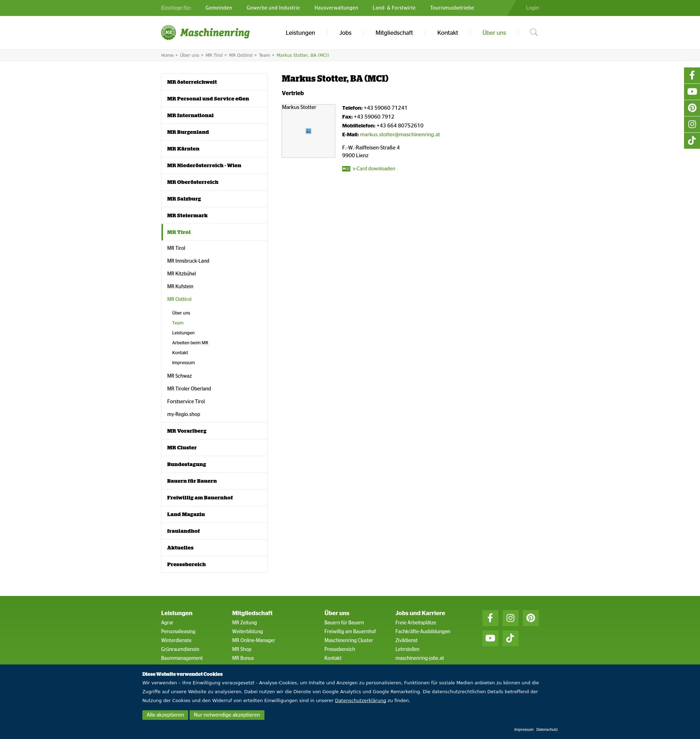Open the Kontakt main menu
The width and height of the screenshot is (700, 739).
[x=447, y=33]
